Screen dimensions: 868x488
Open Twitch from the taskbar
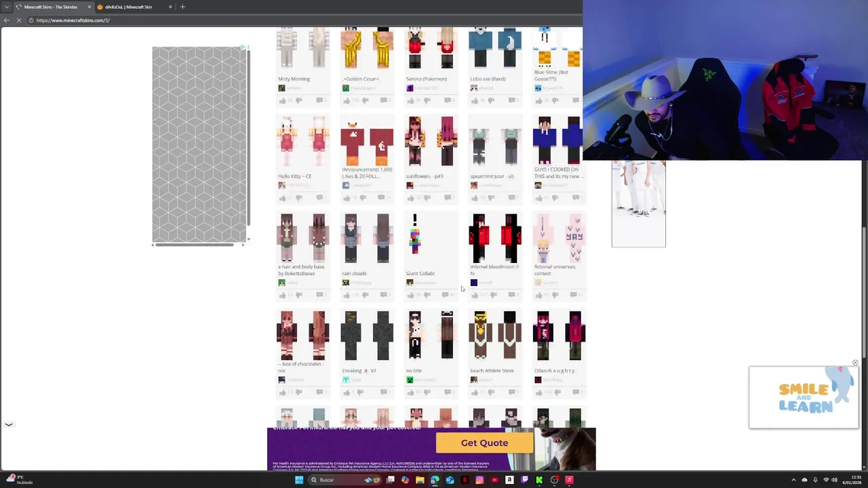[x=524, y=480]
